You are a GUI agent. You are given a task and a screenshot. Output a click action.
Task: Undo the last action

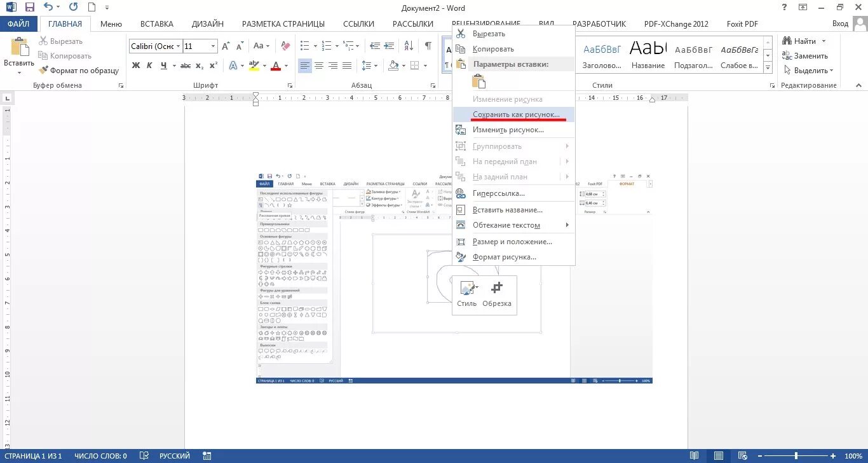49,8
